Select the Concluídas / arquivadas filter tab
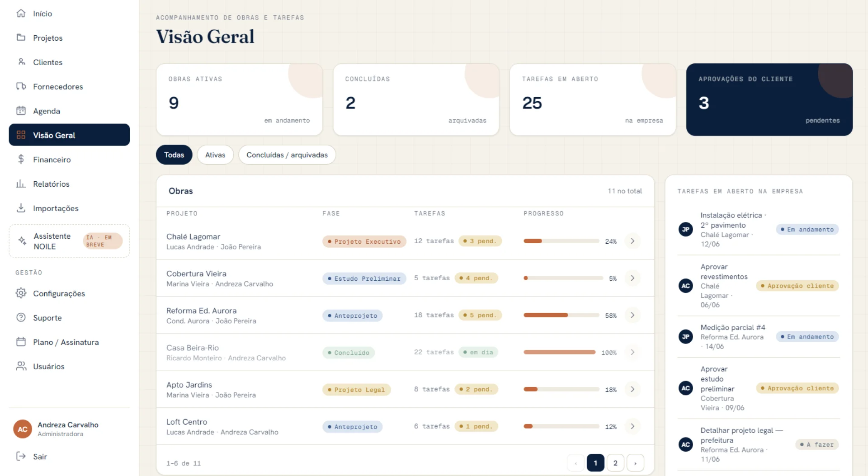Image resolution: width=868 pixels, height=476 pixels. 287,155
